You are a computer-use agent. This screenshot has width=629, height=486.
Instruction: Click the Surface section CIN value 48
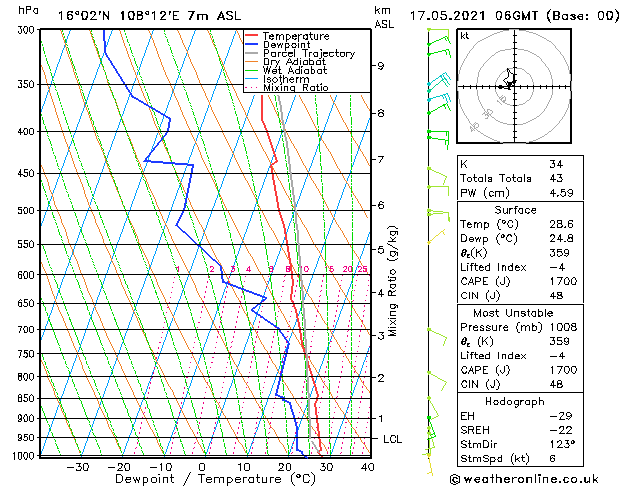click(556, 296)
